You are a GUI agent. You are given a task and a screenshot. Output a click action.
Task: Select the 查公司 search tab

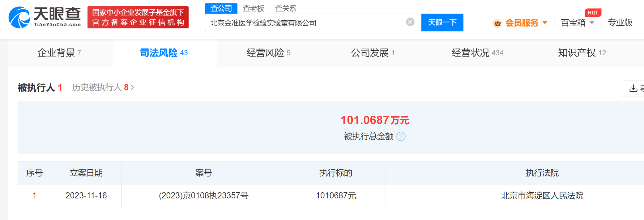tap(221, 8)
